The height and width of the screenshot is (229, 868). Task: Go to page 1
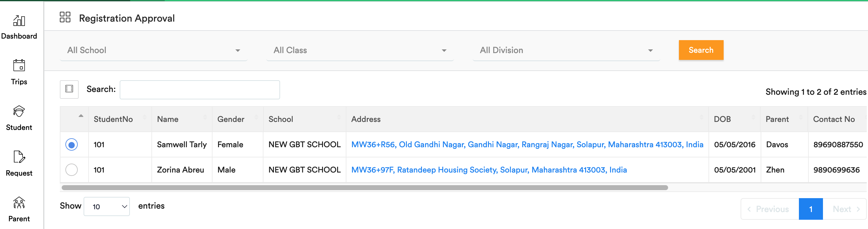811,209
